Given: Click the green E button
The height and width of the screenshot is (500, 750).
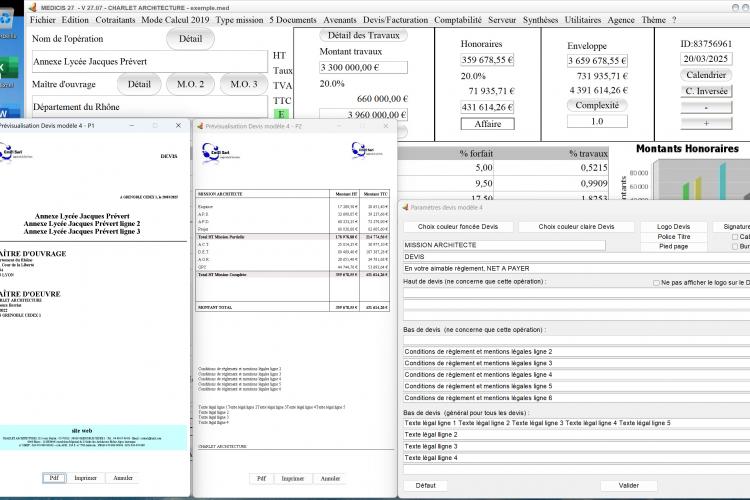Looking at the screenshot, I should coord(281,114).
